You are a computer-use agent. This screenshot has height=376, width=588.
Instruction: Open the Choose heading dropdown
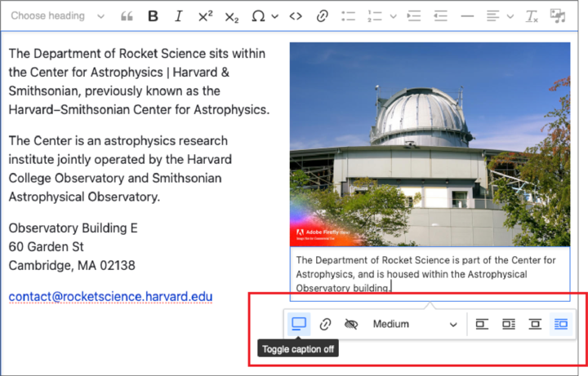57,15
